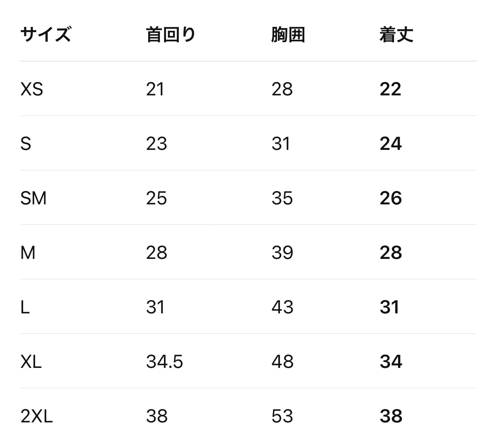Viewport: 498px width, 448px height.
Task: Click the 34.5 neck value for XL
Action: coord(164,362)
